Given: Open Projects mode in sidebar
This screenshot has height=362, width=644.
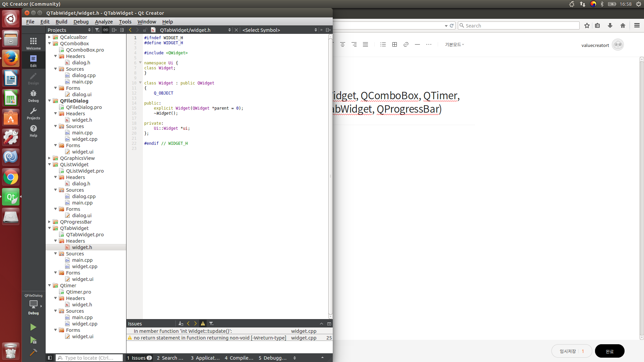Looking at the screenshot, I should pyautogui.click(x=33, y=113).
